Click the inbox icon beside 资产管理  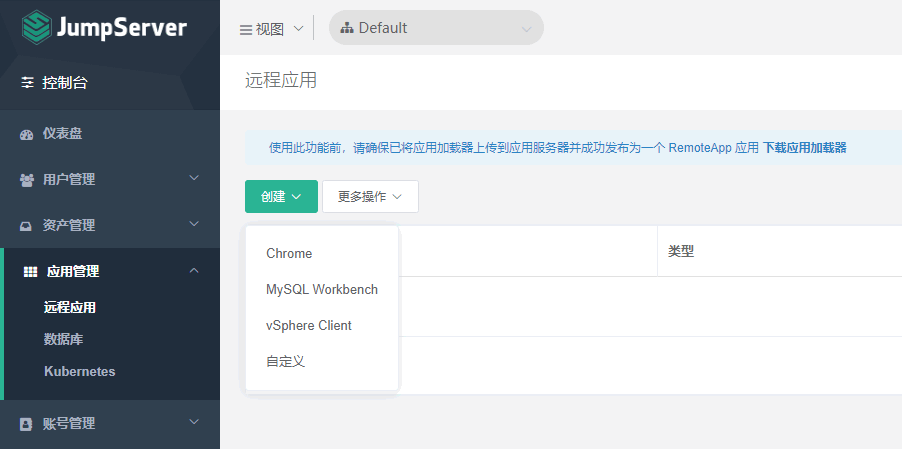(26, 226)
